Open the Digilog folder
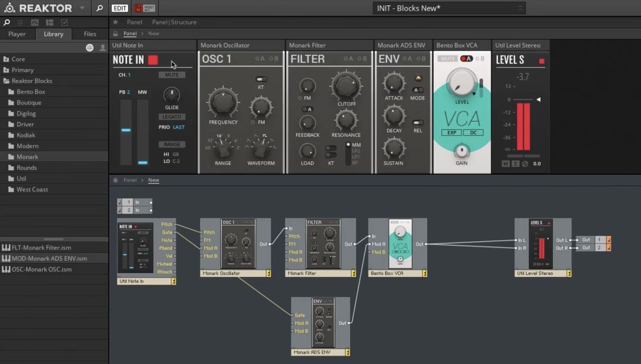Viewport: 641px width, 364px height. [54, 114]
